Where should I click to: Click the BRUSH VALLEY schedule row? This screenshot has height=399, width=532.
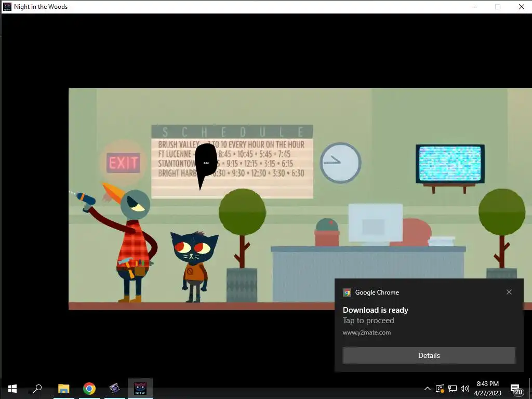(x=231, y=144)
